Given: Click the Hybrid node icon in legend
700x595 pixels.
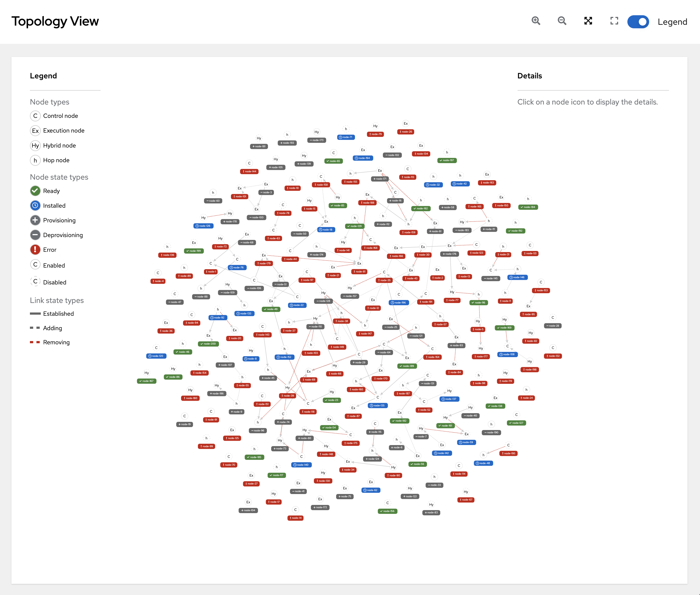Looking at the screenshot, I should 35,145.
